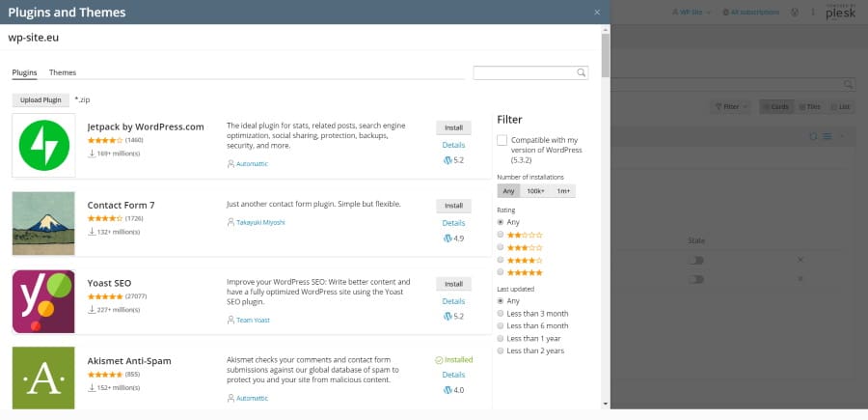Switch to the Plugins tab
This screenshot has width=868, height=420.
(x=24, y=72)
